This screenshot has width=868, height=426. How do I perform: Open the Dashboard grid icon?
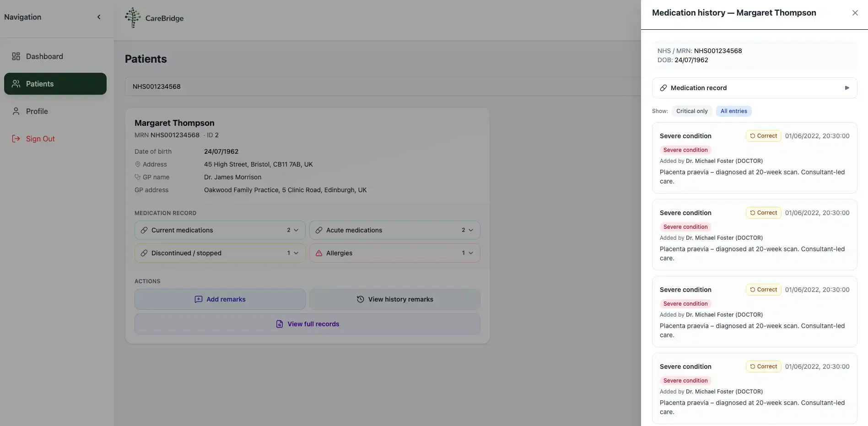pos(16,56)
